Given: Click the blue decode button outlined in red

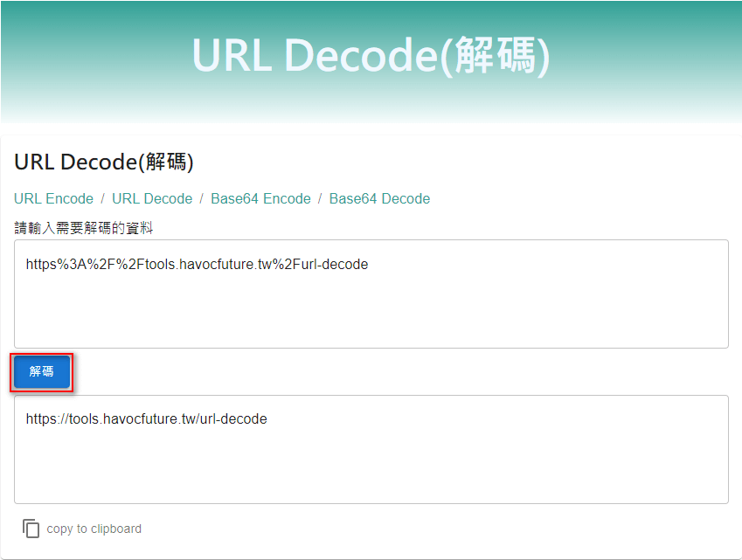Looking at the screenshot, I should pyautogui.click(x=41, y=371).
